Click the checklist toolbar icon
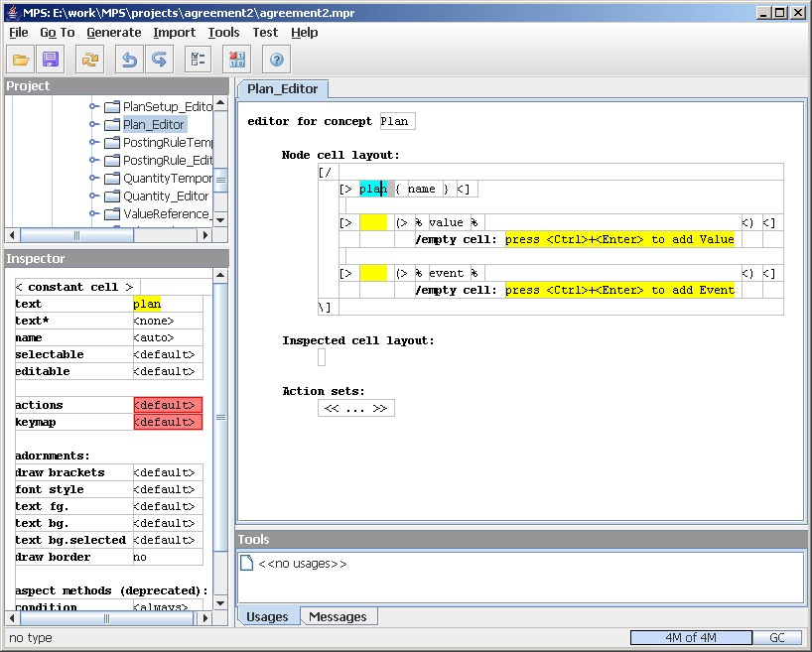Image resolution: width=812 pixels, height=652 pixels. [198, 60]
